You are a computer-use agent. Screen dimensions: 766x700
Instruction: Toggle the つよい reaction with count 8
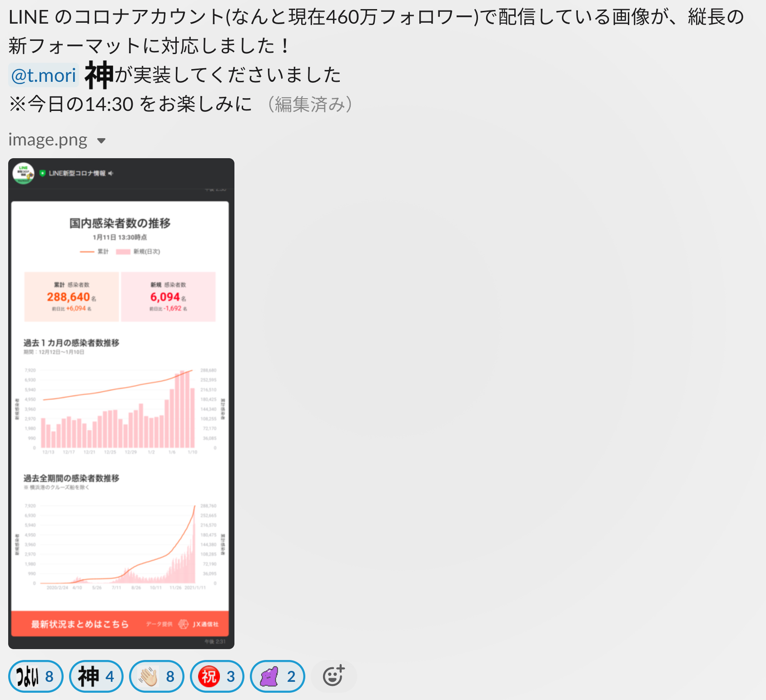pos(35,676)
